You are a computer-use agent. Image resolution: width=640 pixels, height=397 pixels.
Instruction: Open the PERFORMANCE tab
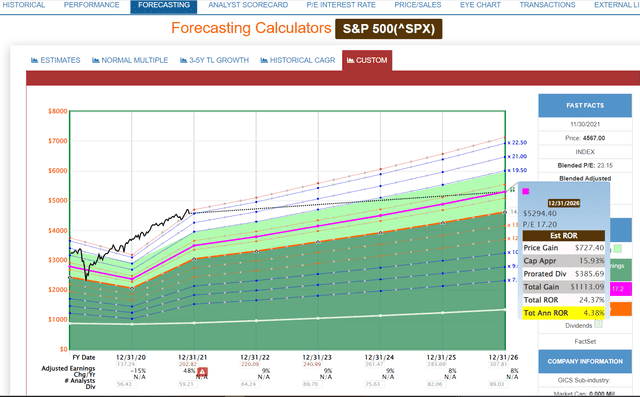(x=91, y=5)
